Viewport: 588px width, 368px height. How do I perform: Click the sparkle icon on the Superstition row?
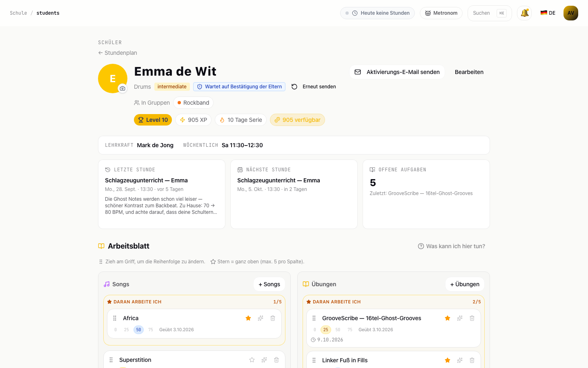pos(264,360)
